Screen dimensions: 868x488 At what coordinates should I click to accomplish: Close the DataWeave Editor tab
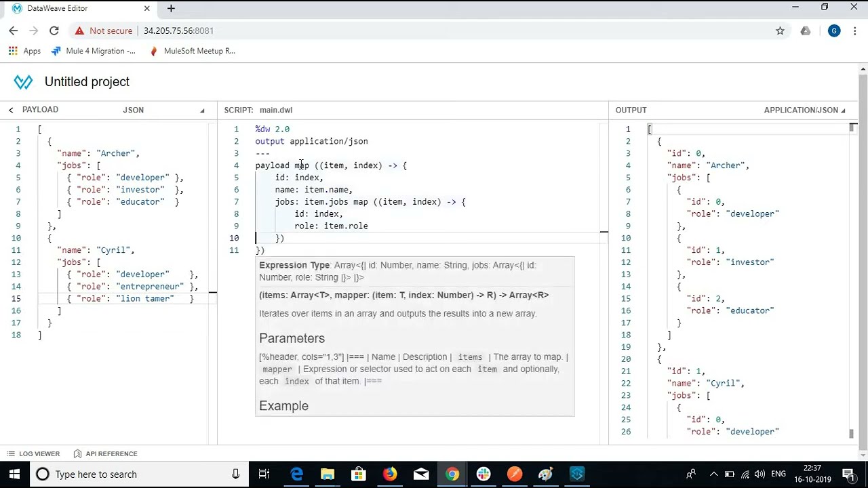pos(147,8)
